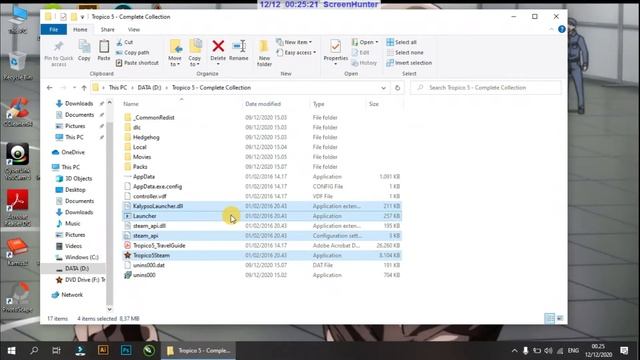Click DATA (D:) in address bar
Screen dimensions: 640x360
click(149, 88)
